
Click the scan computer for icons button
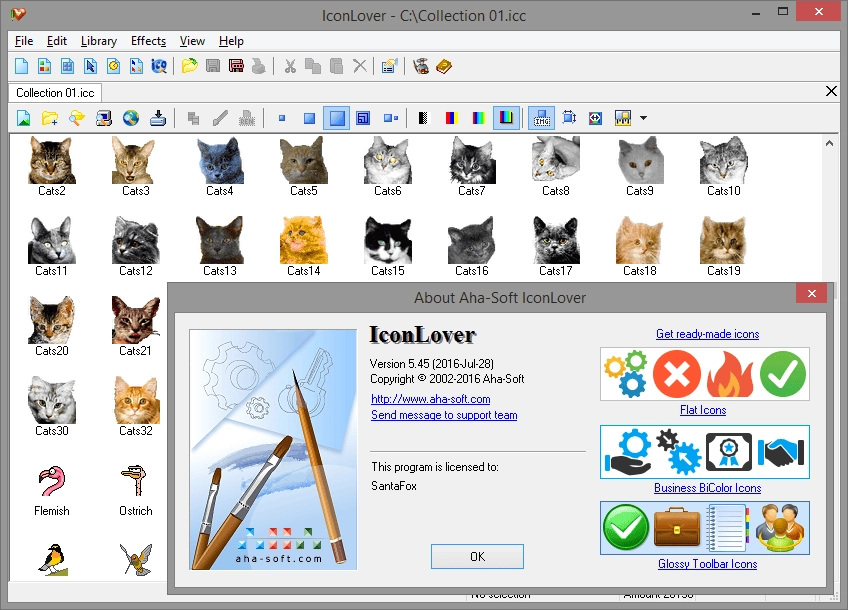104,118
